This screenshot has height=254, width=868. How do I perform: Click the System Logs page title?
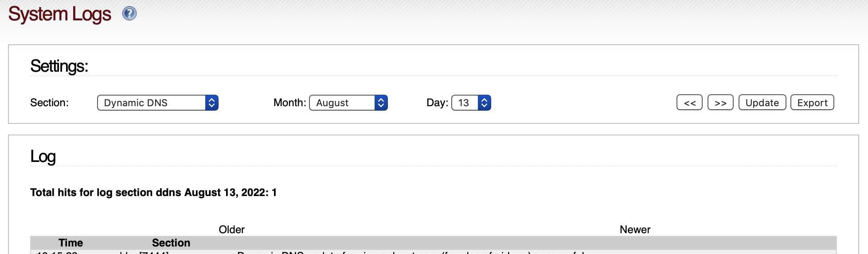(x=60, y=14)
